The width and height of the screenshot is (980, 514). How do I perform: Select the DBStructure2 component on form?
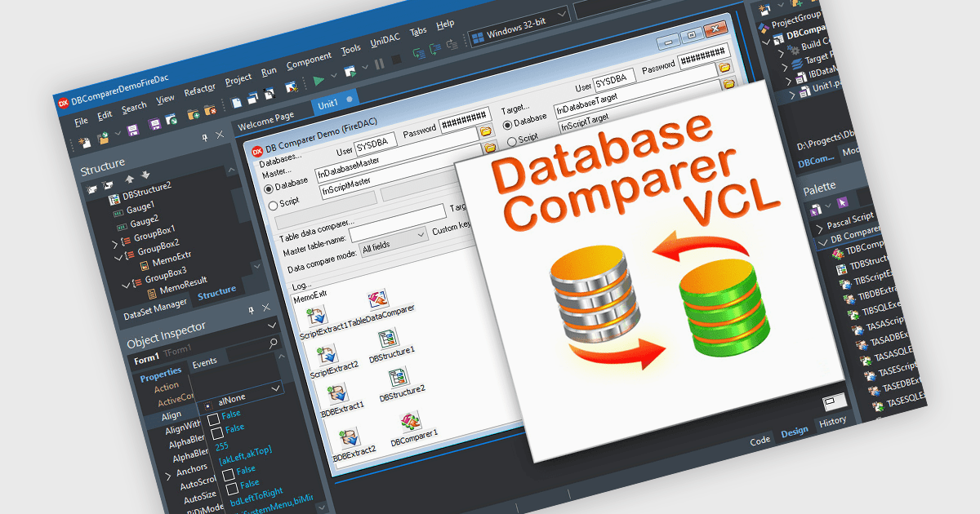[x=398, y=377]
